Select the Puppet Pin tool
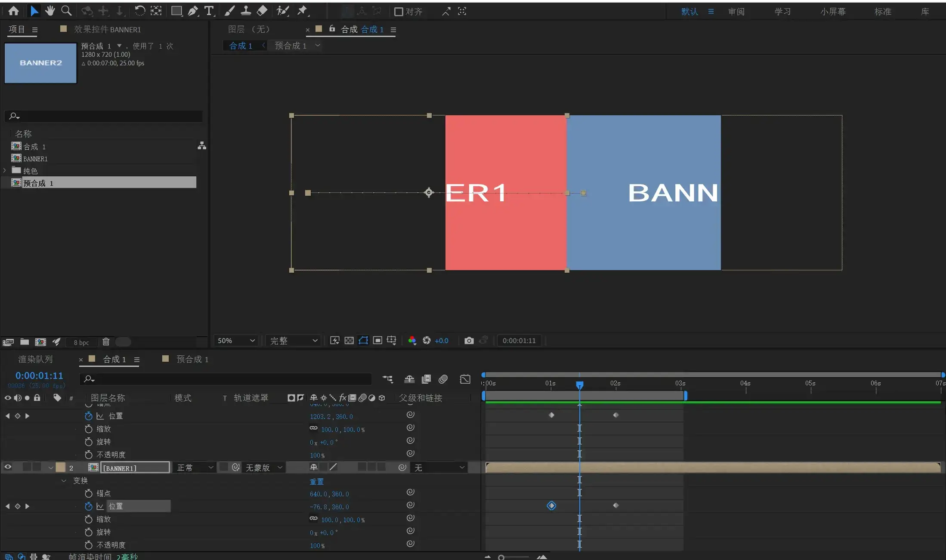 (303, 11)
